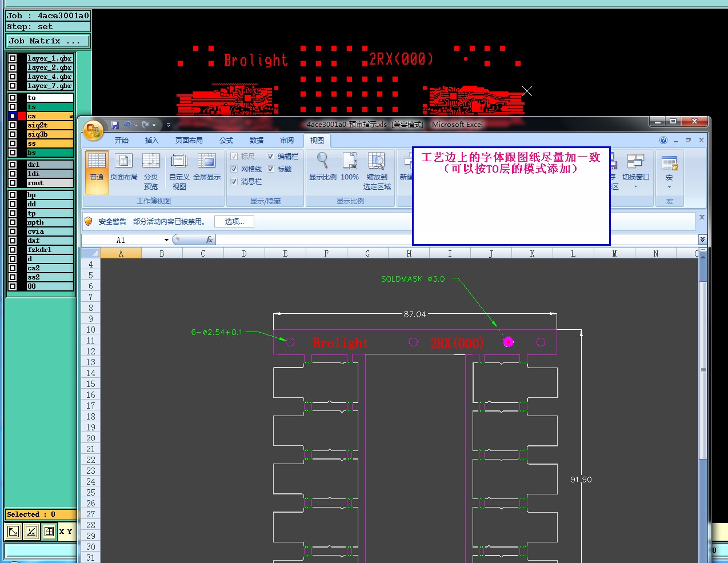The height and width of the screenshot is (563, 728).
Task: Restore the workbook window inside Excel
Action: pos(688,140)
